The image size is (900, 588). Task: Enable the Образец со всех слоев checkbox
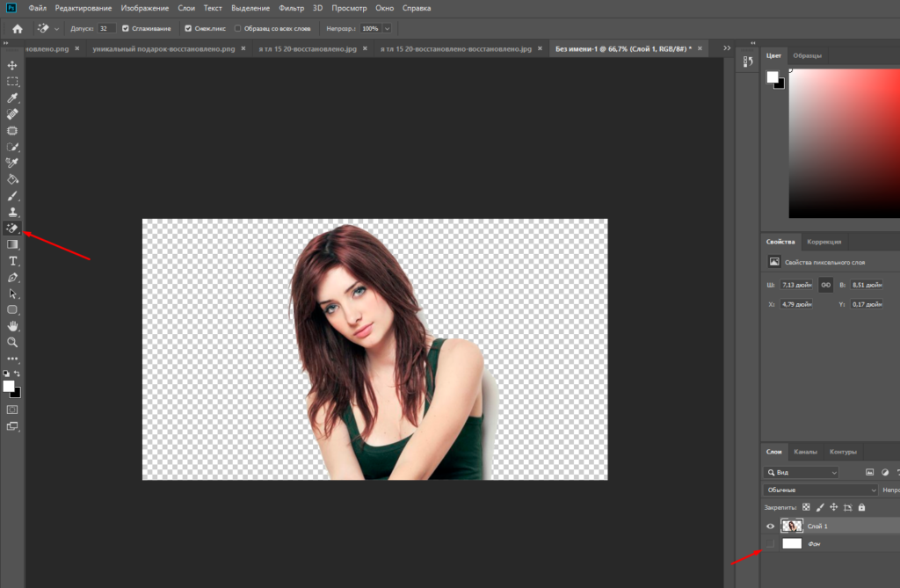pos(238,28)
